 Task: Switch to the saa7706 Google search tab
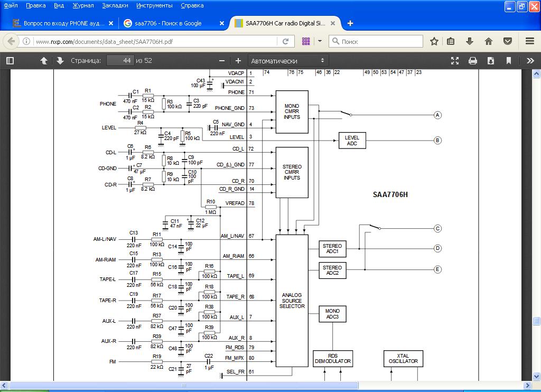tap(168, 23)
